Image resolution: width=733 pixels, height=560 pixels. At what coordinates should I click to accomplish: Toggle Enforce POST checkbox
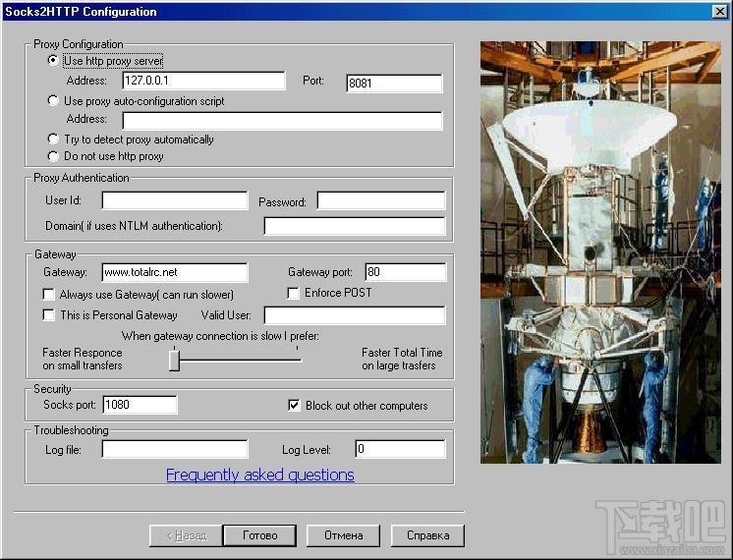(293, 293)
